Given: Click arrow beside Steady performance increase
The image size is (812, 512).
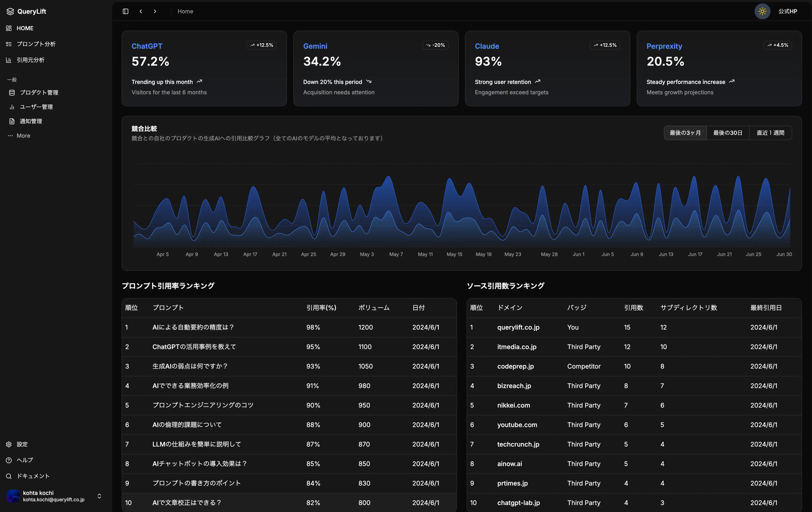Looking at the screenshot, I should 731,81.
